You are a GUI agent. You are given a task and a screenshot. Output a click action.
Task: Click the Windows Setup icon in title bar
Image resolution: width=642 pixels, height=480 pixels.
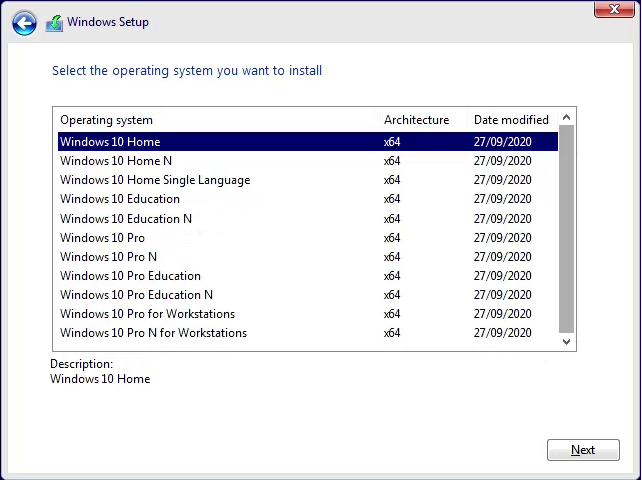(54, 23)
